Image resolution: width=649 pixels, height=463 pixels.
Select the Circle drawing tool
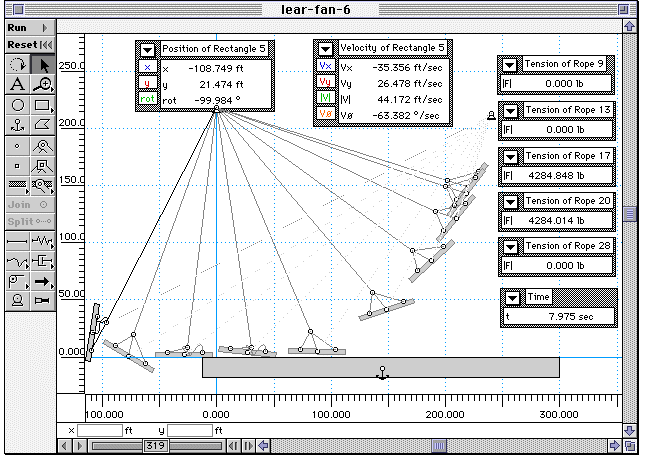(x=17, y=105)
